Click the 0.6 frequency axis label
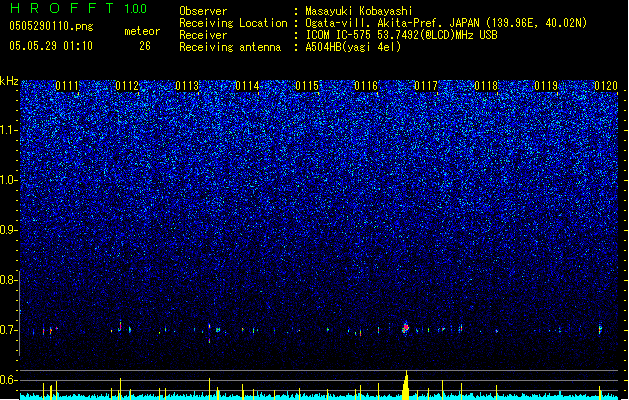This screenshot has width=629, height=400. [8, 380]
